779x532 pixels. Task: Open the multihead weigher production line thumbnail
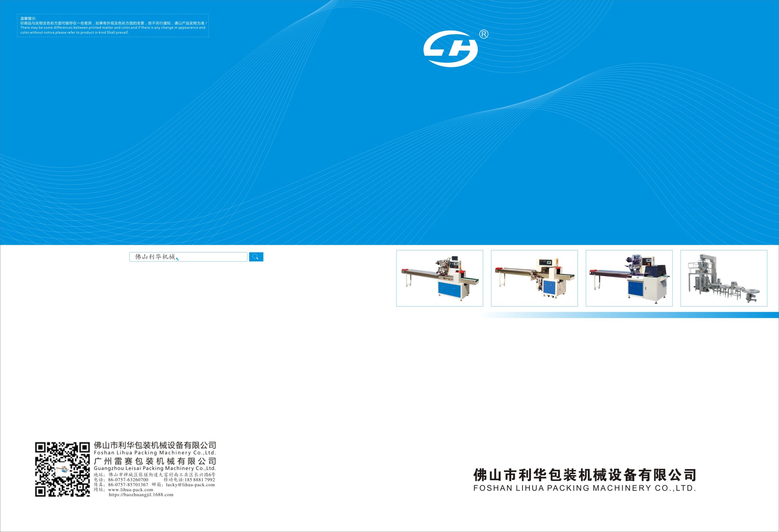point(724,278)
